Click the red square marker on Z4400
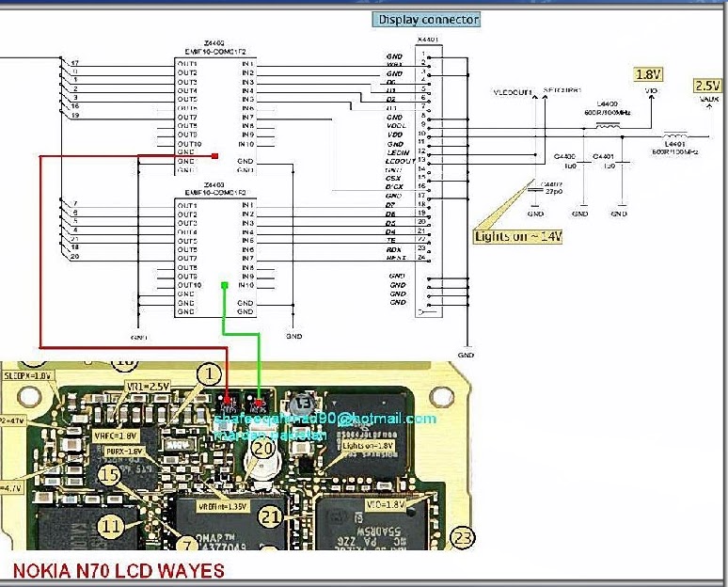Screen dimensions: 728x587 [x=214, y=156]
